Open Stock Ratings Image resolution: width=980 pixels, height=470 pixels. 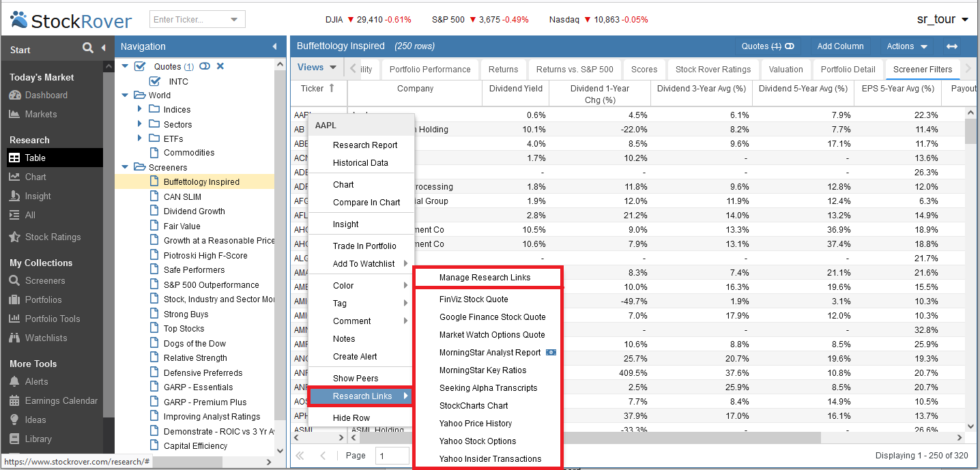click(53, 237)
